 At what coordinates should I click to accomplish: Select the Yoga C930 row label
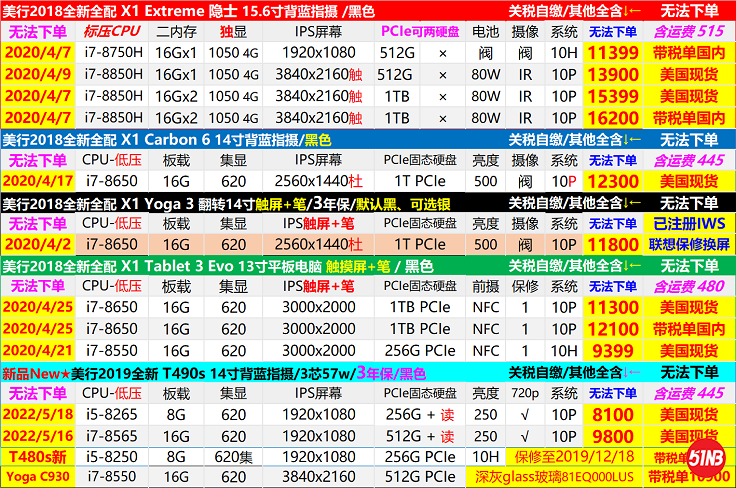[38, 478]
